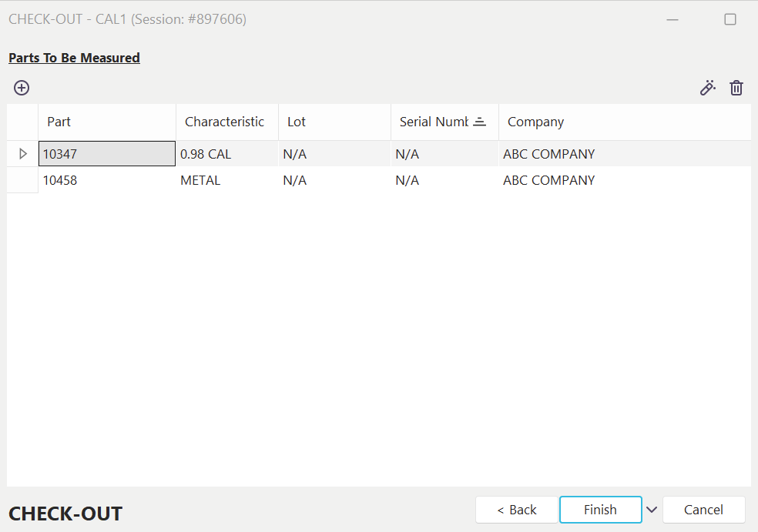The width and height of the screenshot is (758, 532).
Task: Click the add part plus icon
Action: (x=22, y=88)
